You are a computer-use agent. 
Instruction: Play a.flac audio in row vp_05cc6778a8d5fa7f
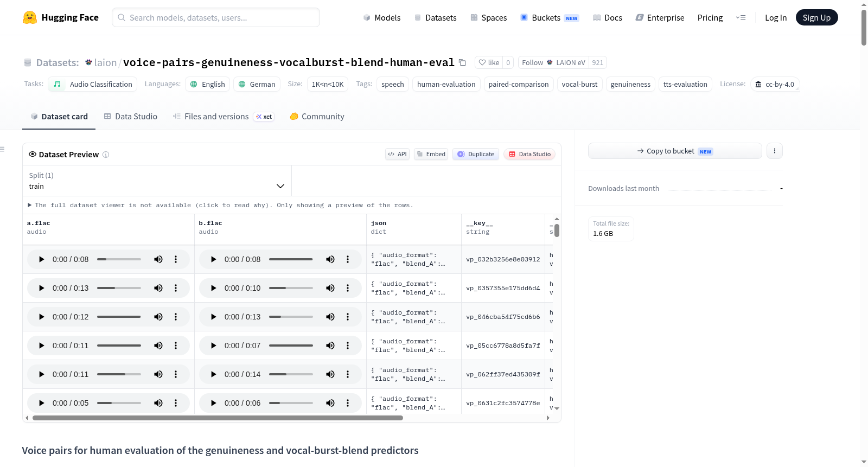[41, 346]
